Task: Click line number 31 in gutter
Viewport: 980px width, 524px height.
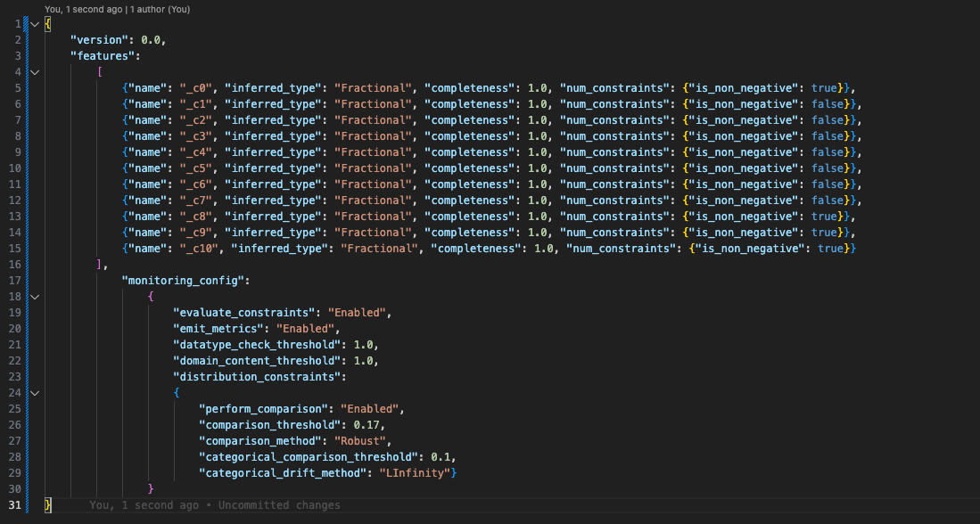Action: point(14,505)
